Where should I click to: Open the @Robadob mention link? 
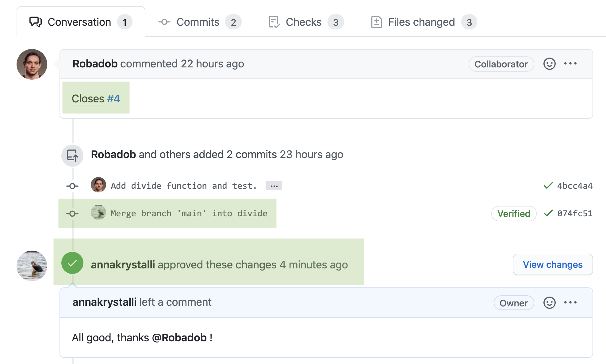[179, 338]
